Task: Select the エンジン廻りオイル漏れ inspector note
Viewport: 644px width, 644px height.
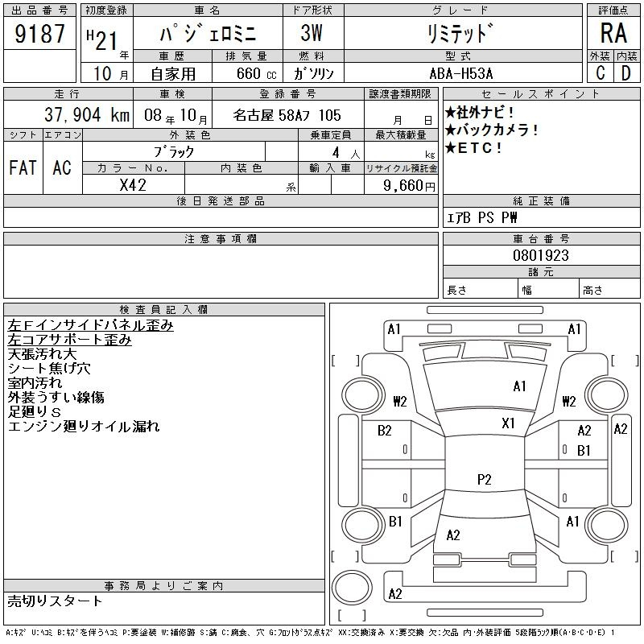Action: click(x=84, y=427)
